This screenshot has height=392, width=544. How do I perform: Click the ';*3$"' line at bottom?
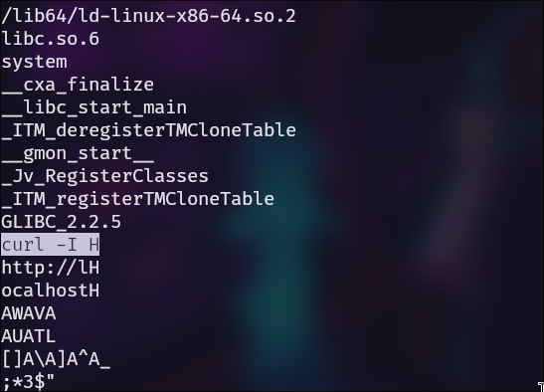coord(29,382)
